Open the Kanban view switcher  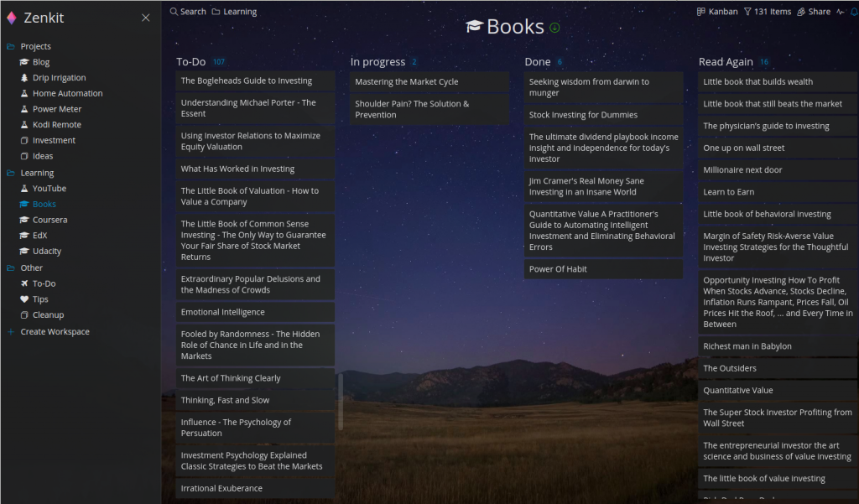point(717,12)
